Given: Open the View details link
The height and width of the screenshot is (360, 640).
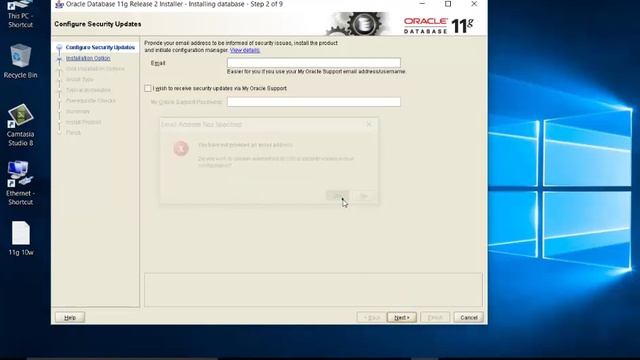Looking at the screenshot, I should coord(245,50).
